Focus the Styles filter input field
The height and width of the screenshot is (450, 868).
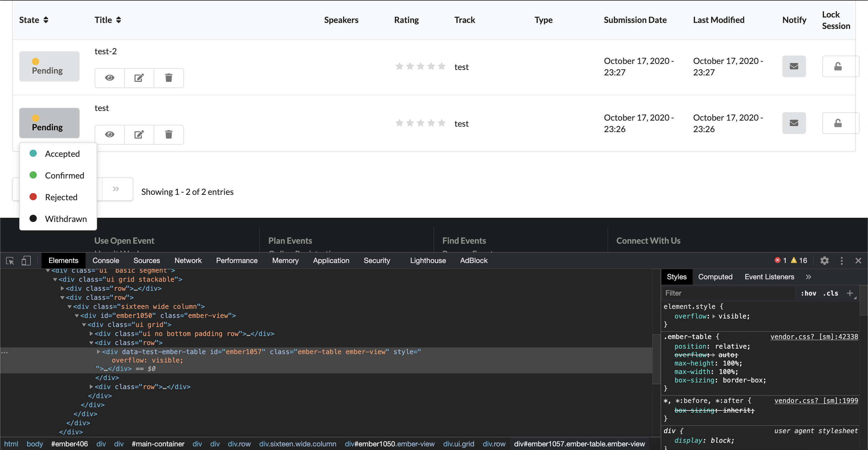(x=728, y=293)
